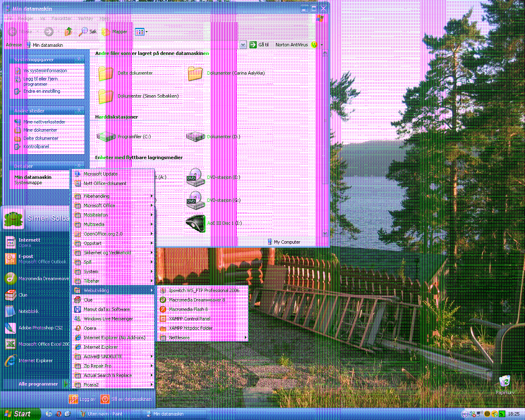The height and width of the screenshot is (420, 525).
Task: Expand OpenOffice.org 2.0 program group
Action: click(114, 234)
